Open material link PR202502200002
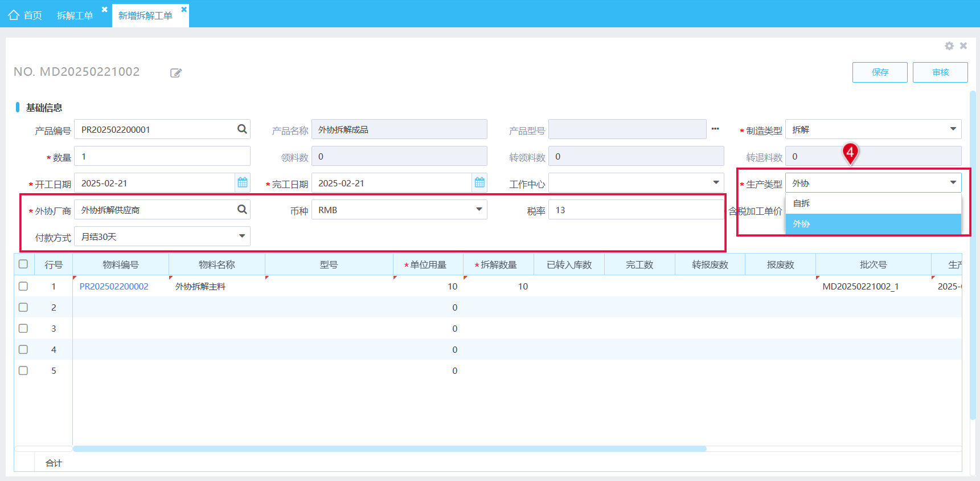 pyautogui.click(x=114, y=286)
